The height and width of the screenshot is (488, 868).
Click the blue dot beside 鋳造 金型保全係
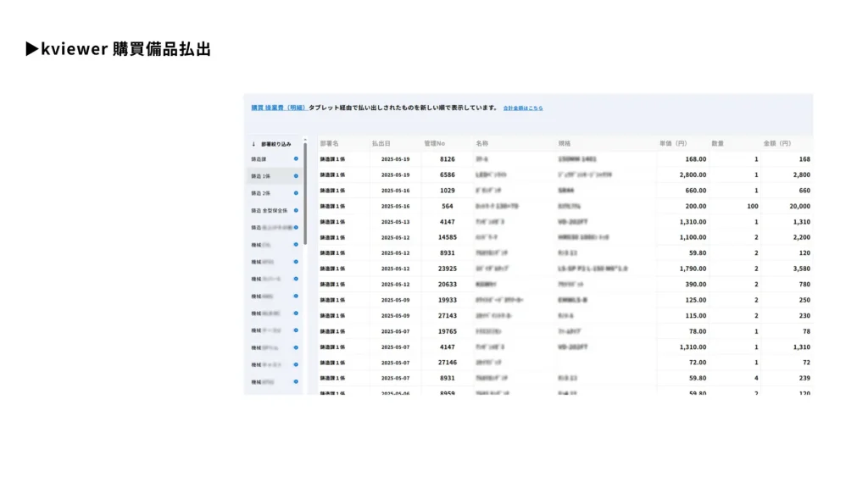coord(296,210)
